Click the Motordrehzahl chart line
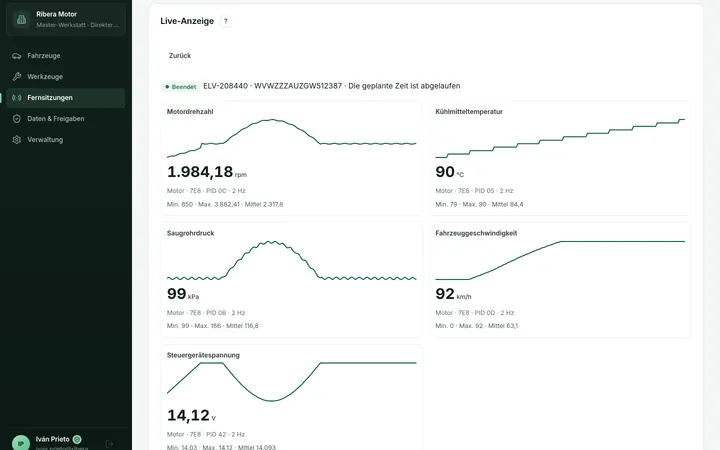The height and width of the screenshot is (450, 720). point(292,138)
